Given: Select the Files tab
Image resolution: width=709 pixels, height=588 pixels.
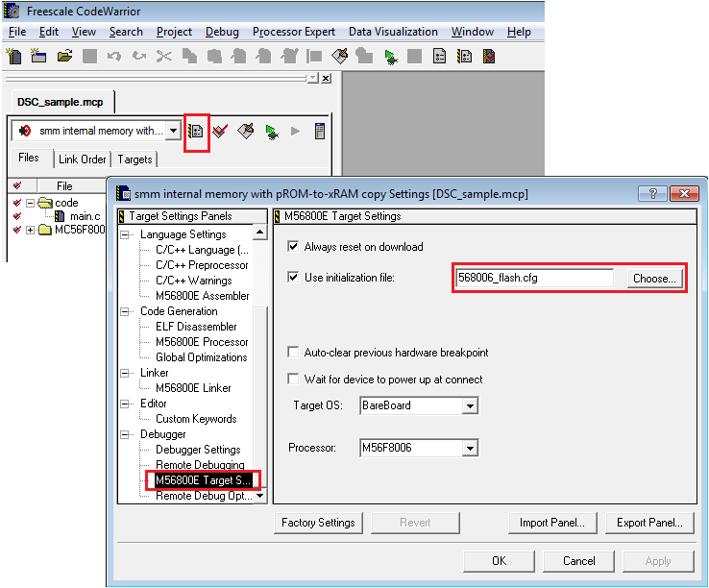Looking at the screenshot, I should pos(29,158).
